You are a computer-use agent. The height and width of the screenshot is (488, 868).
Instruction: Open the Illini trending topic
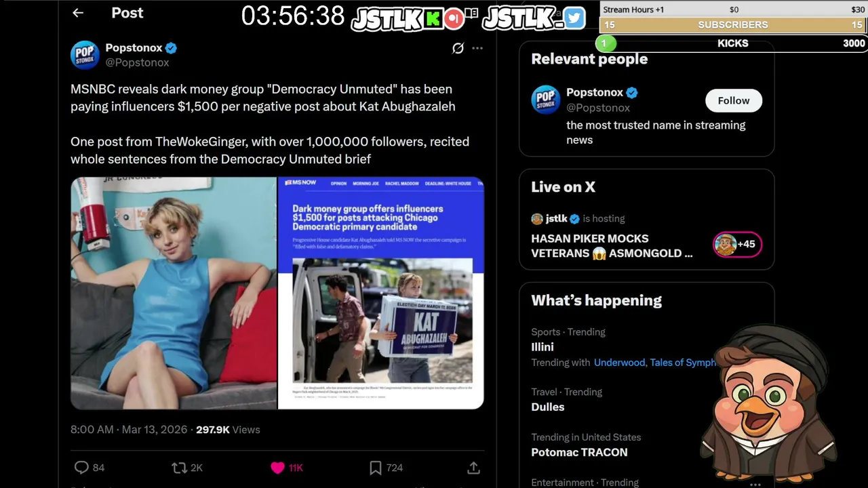[x=542, y=346]
